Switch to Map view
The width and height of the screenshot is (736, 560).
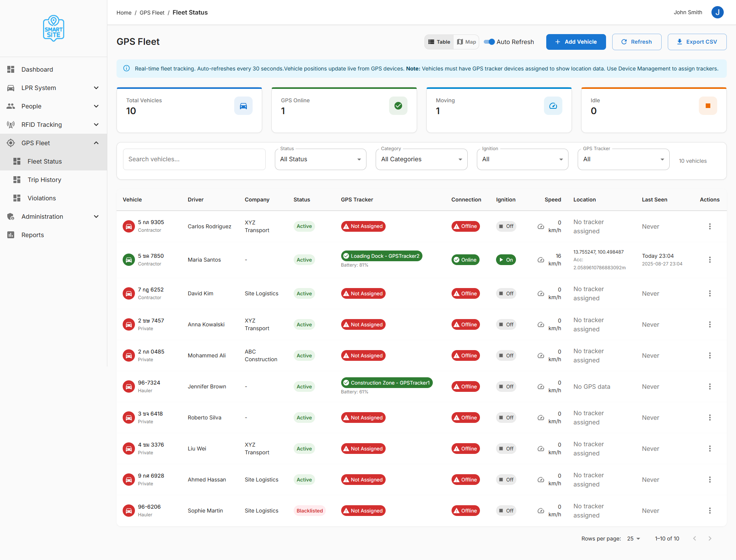466,42
